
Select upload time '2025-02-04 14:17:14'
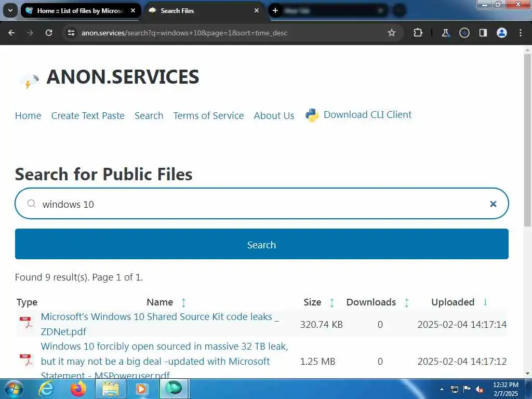(462, 325)
